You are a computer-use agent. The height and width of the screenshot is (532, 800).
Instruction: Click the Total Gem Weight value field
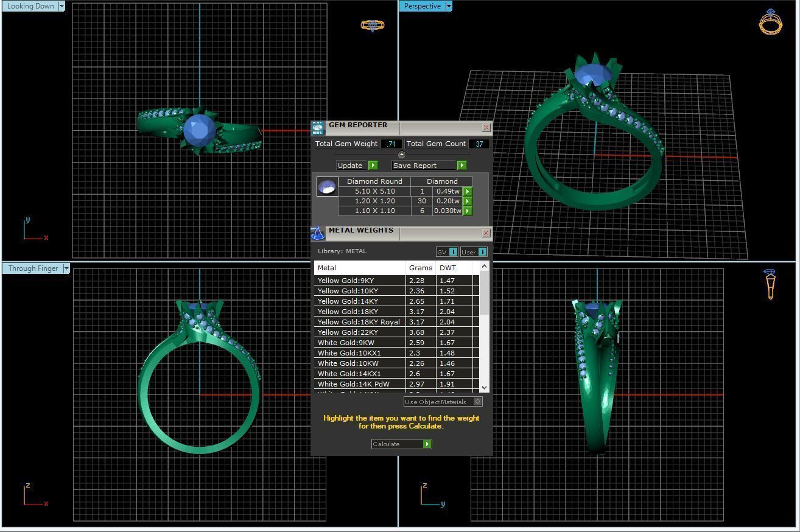coord(391,144)
